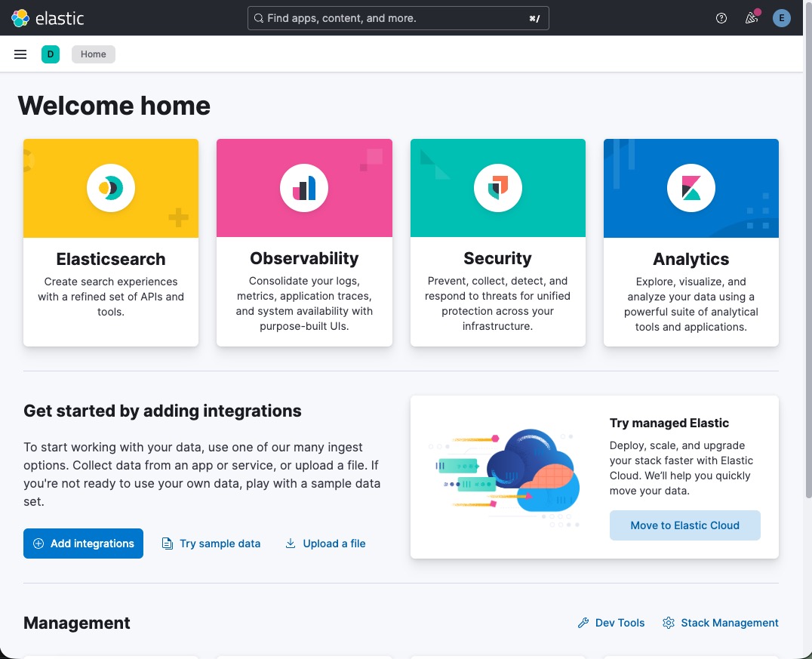Click the Try managed Elastic heading

pos(669,423)
